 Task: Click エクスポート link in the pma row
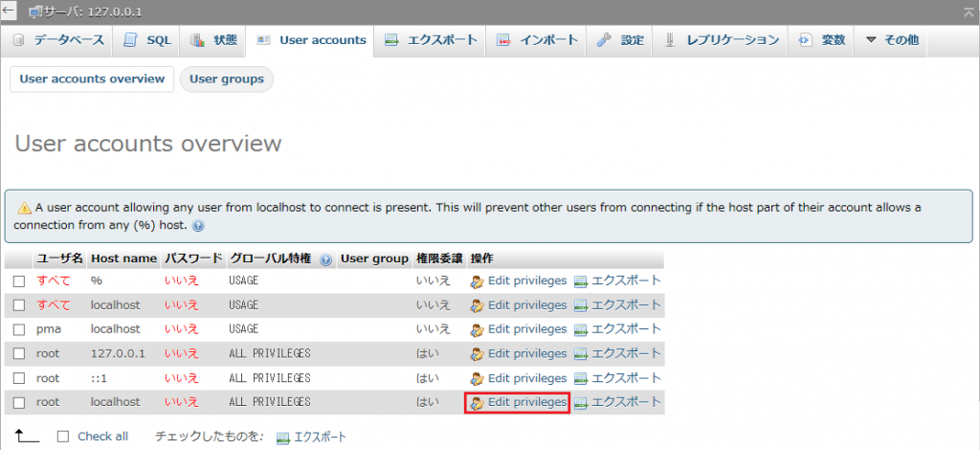(x=617, y=329)
